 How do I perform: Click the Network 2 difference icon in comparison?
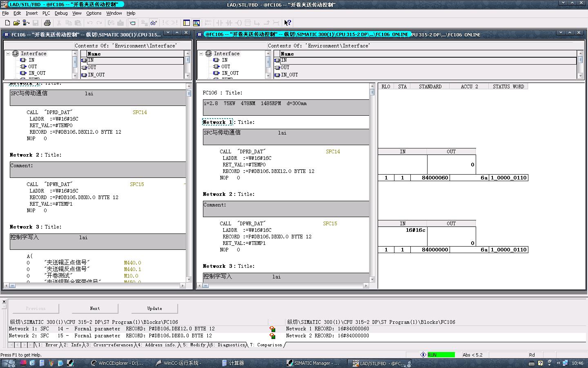pyautogui.click(x=272, y=336)
